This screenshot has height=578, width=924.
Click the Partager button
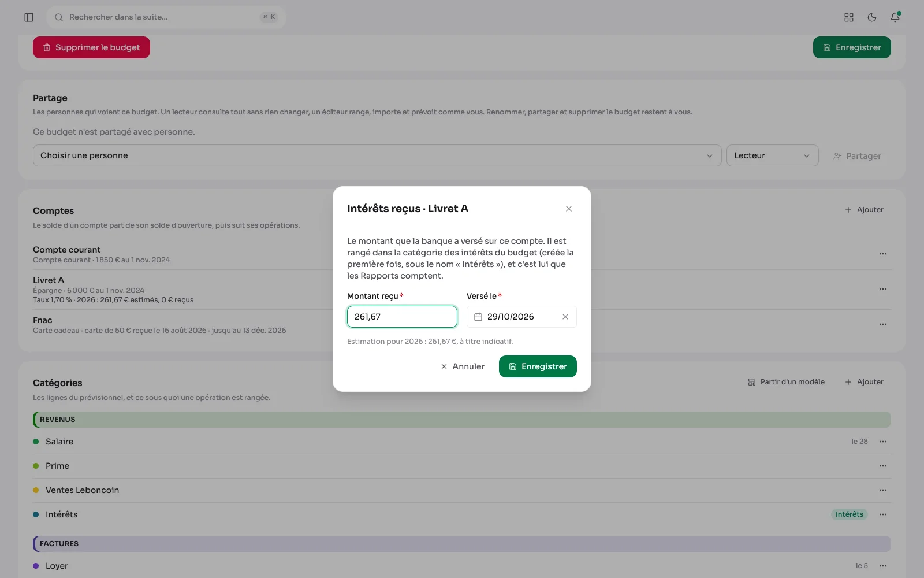point(857,156)
